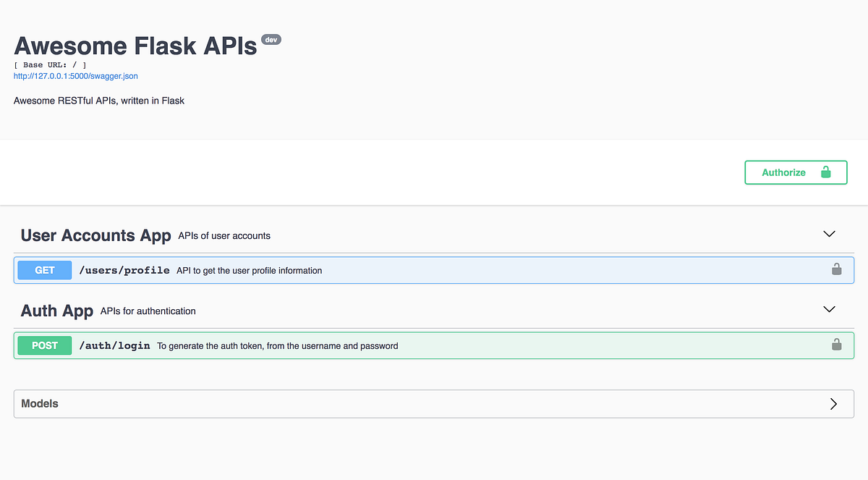Click the User Accounts App heading

coord(95,235)
